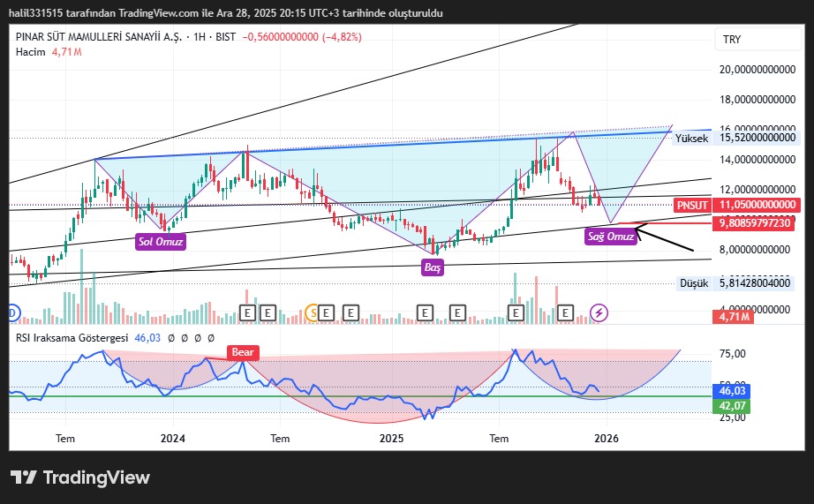Click the 11,05000000000 current price label

(x=757, y=205)
